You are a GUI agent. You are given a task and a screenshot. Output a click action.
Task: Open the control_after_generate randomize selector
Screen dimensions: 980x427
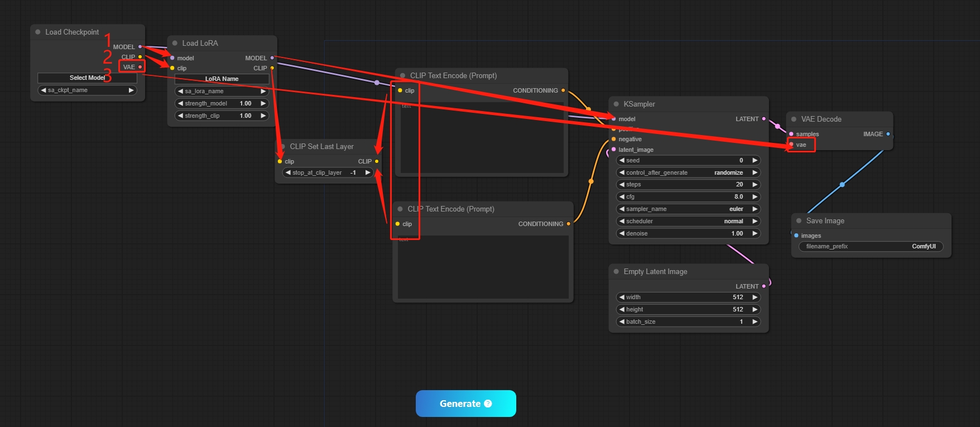click(689, 172)
